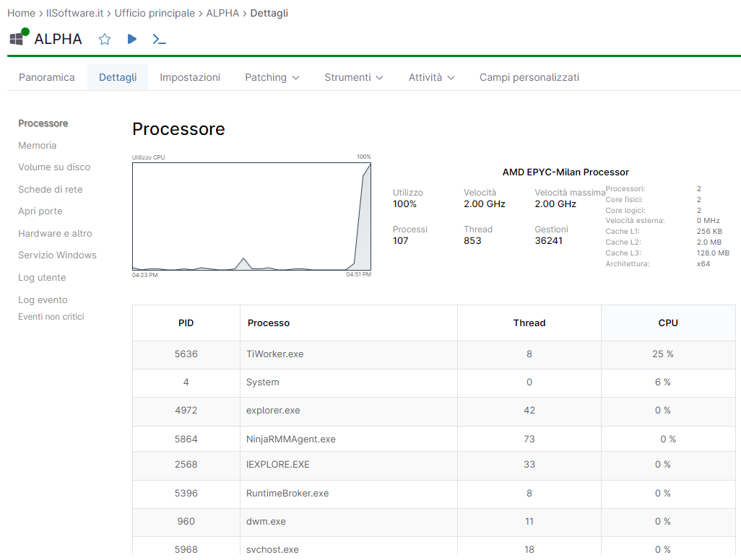This screenshot has height=560, width=741.
Task: Open the Impostazioni tab
Action: 190,77
